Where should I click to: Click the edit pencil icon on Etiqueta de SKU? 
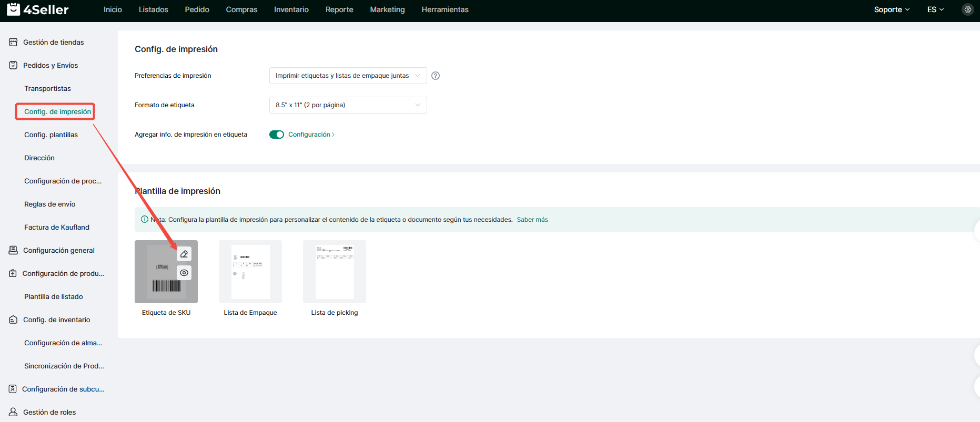tap(184, 254)
